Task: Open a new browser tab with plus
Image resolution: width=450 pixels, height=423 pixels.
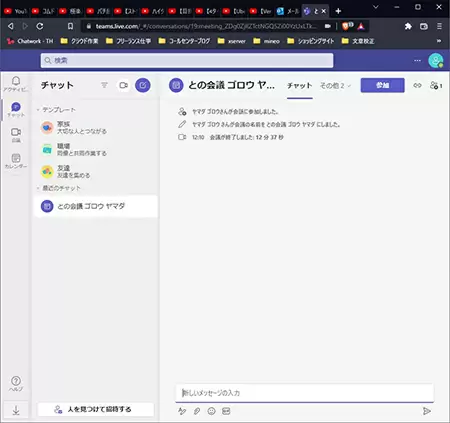Action: coord(338,11)
